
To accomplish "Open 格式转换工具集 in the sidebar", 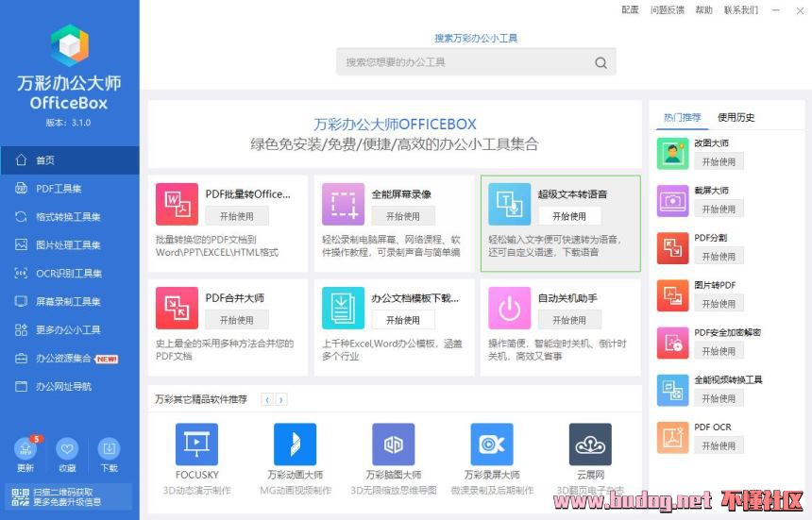I will click(69, 217).
